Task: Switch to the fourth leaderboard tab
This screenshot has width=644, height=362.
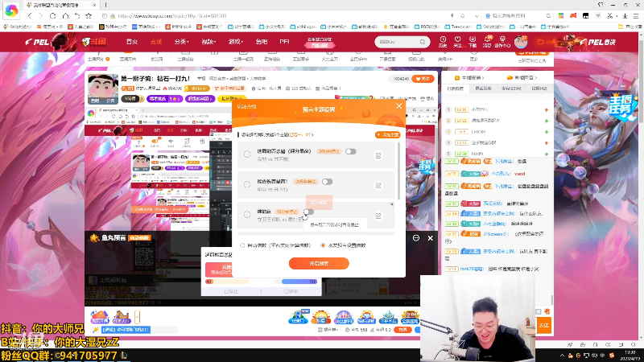Action: click(539, 88)
